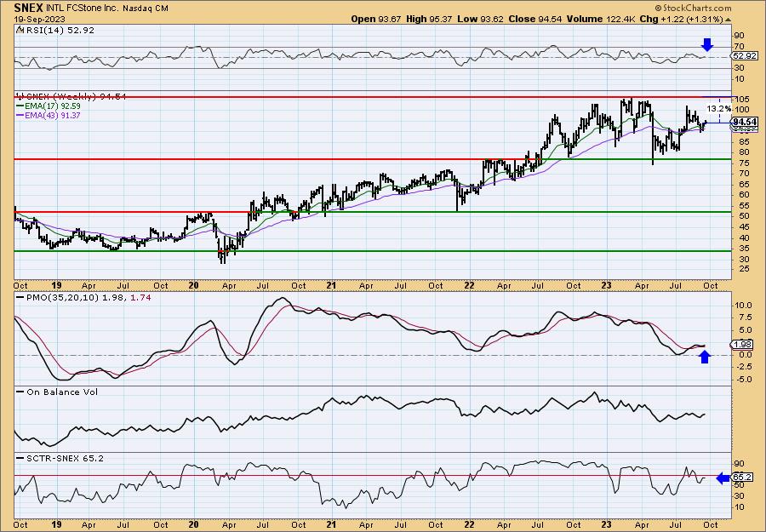The image size is (766, 532).
Task: Click the 10.0 PMO axis label
Action: [x=742, y=305]
